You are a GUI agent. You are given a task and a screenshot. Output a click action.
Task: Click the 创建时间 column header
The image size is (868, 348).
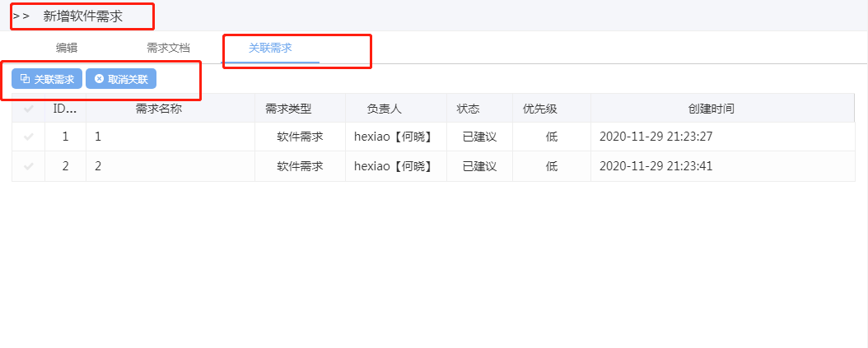[712, 109]
